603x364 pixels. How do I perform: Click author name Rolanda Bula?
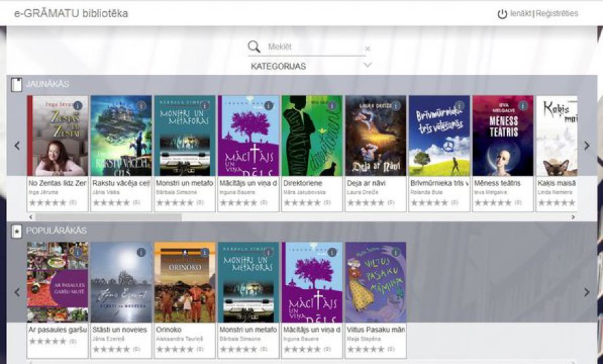(x=426, y=193)
